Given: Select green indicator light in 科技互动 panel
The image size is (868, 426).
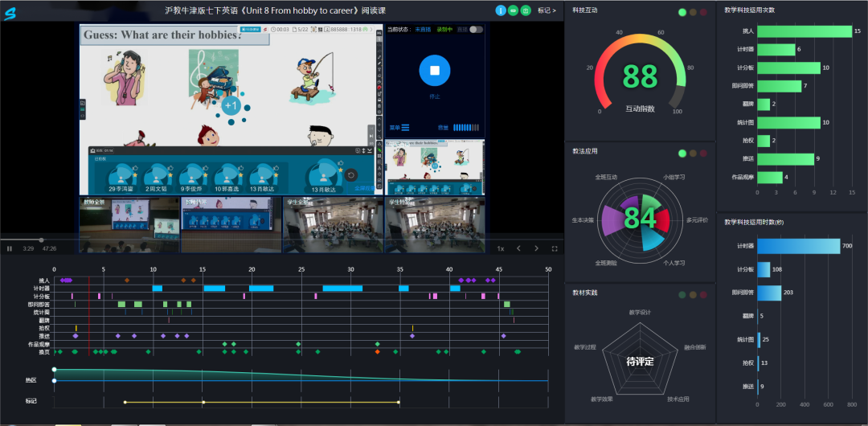Looking at the screenshot, I should click(x=682, y=12).
